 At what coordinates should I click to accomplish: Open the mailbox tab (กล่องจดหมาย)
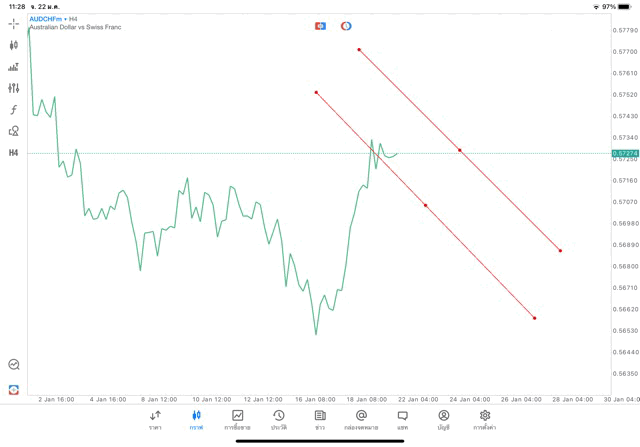tap(361, 419)
